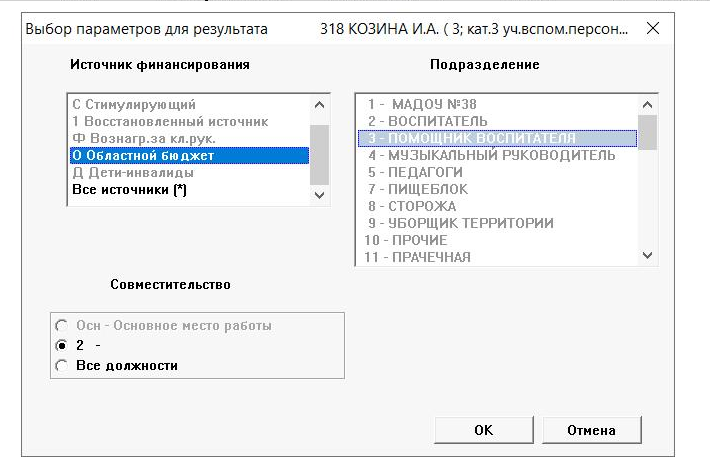Select '4 - МУЗЫКАЛЬНЫЙ РУКОВОДИТЕЛЬ' department
The width and height of the screenshot is (710, 474).
[491, 155]
